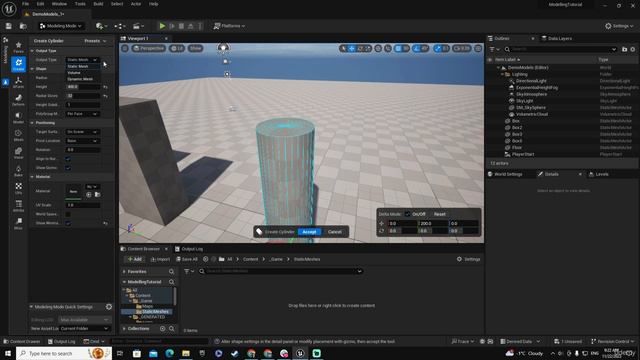Toggle the Show Wireframe checkbox
Screen dimensions: 640x360
[68, 223]
